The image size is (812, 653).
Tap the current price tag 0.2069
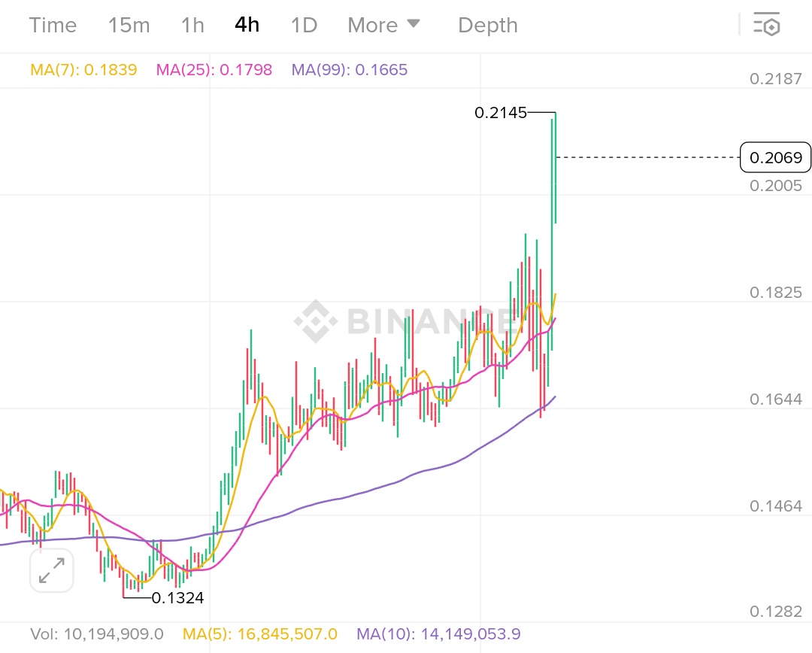(x=775, y=157)
